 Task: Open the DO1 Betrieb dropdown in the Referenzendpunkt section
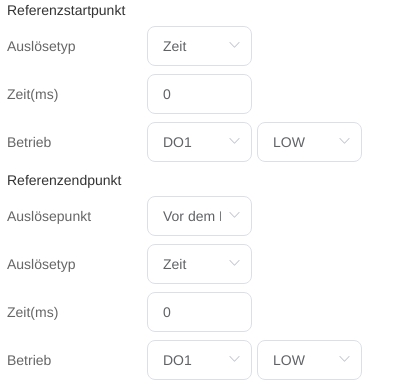click(199, 360)
